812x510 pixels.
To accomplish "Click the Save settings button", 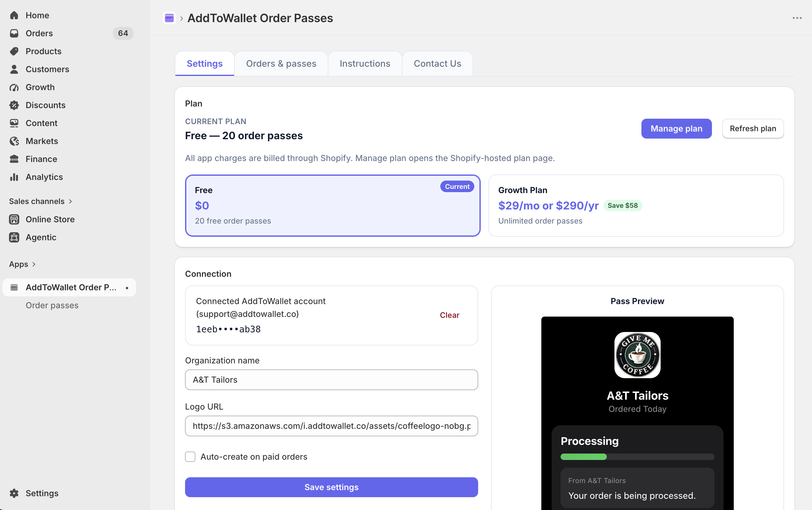I will 331,487.
